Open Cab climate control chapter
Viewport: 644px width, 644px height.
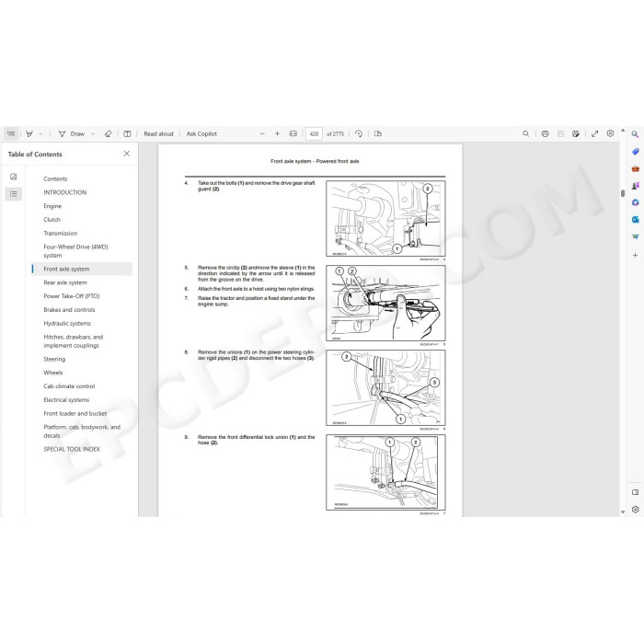coord(69,386)
